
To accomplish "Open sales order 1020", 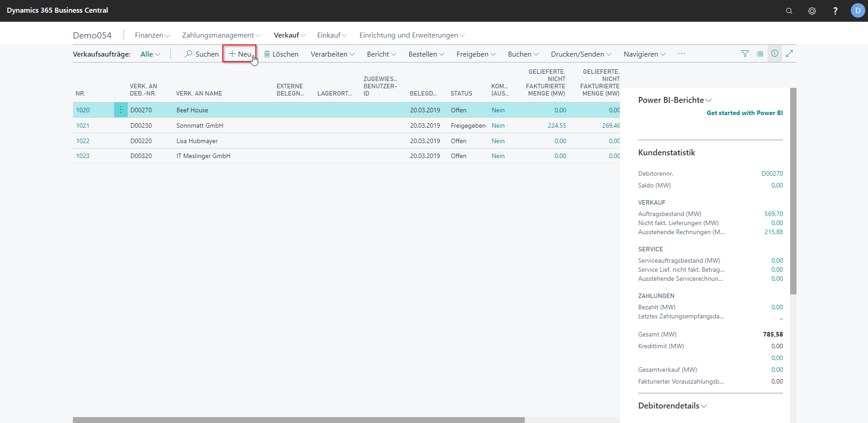I will tap(83, 110).
